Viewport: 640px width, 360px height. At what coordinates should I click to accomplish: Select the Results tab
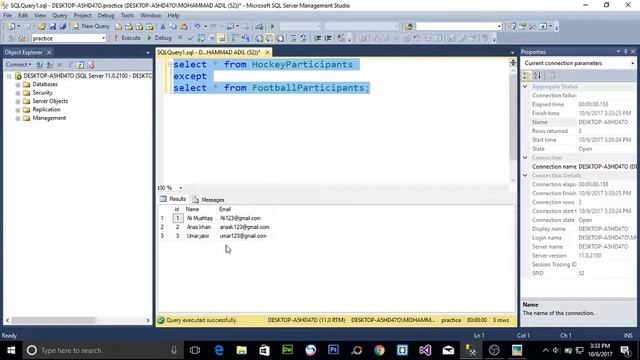pyautogui.click(x=173, y=199)
